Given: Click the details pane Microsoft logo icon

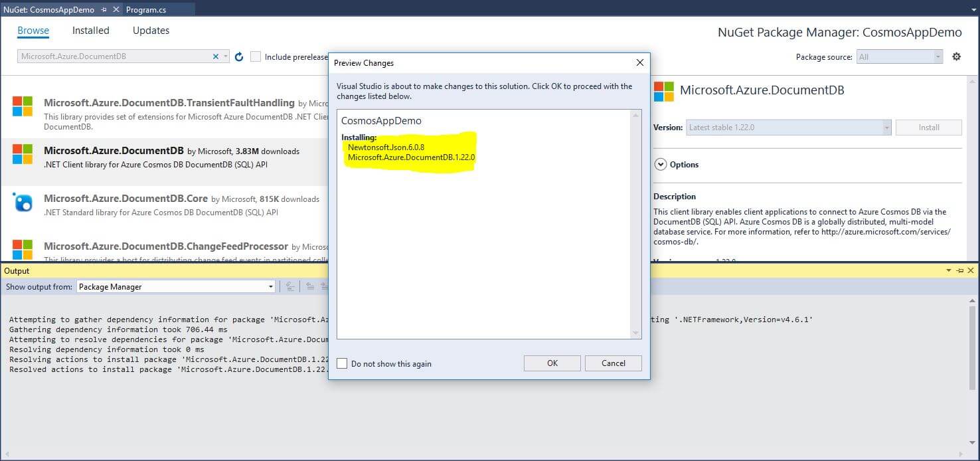Looking at the screenshot, I should click(663, 92).
